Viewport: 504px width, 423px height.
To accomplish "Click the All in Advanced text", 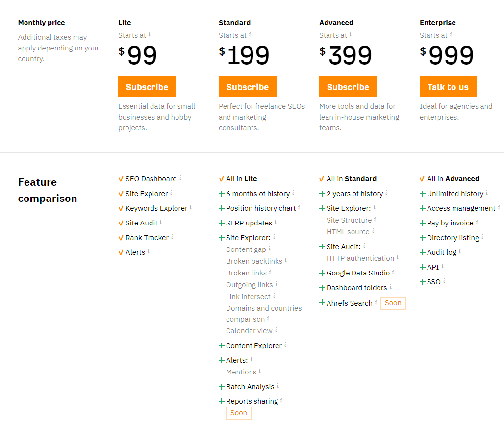I will (x=453, y=179).
